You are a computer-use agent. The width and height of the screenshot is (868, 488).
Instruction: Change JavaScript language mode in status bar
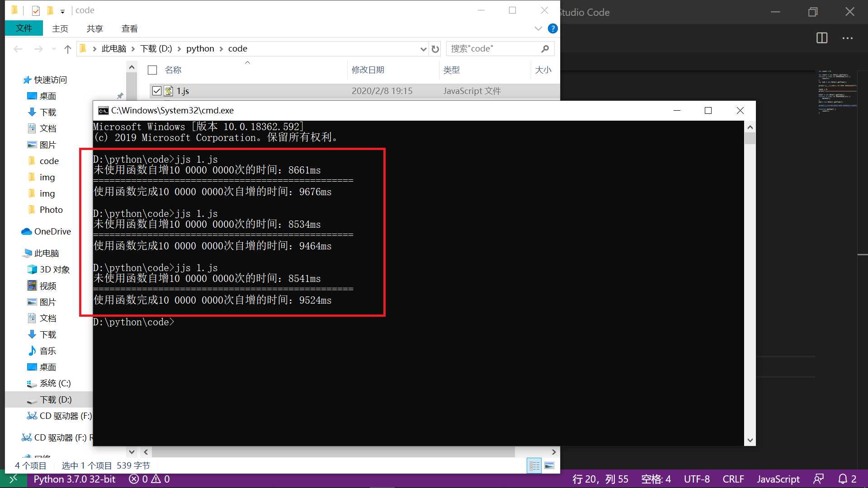tap(778, 479)
